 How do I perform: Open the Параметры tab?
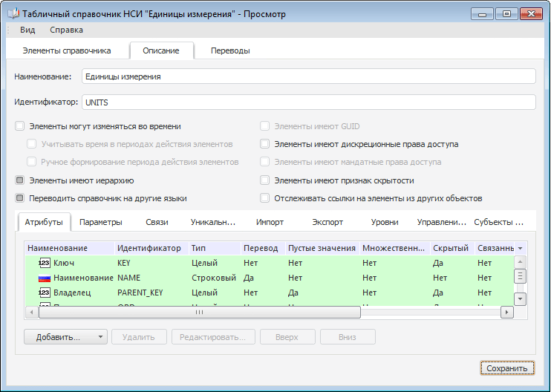[x=101, y=222]
